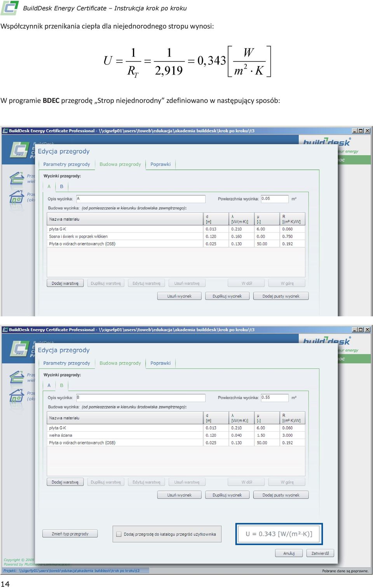
Task: Open Poprawki tab in lower window
Action: tap(160, 363)
